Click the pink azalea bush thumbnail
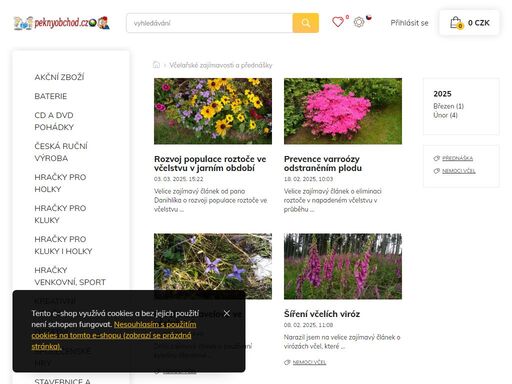This screenshot has width=512, height=384. click(343, 111)
